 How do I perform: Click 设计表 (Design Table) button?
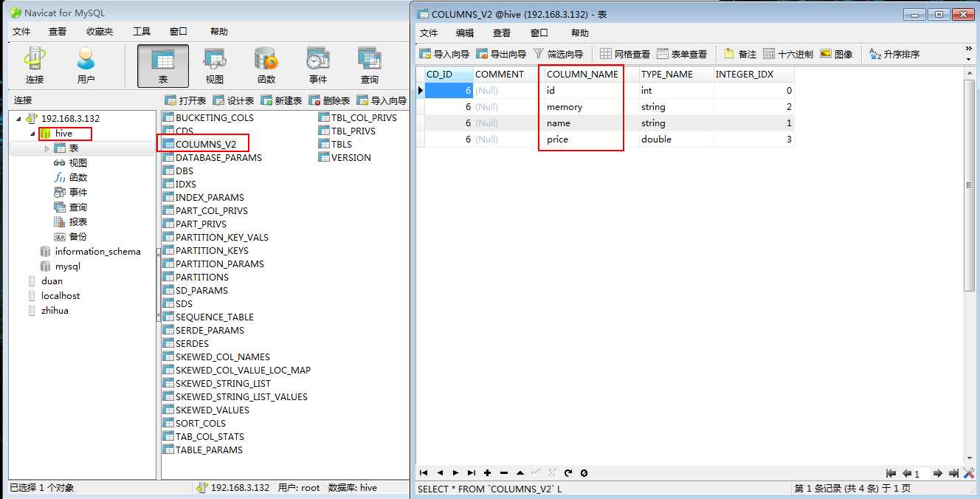[x=233, y=100]
